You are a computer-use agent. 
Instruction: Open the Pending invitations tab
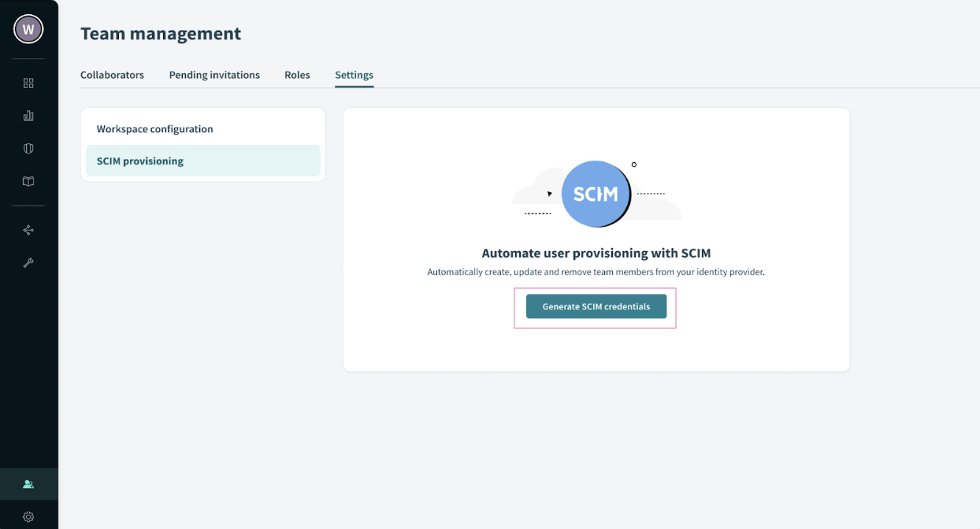(x=214, y=75)
